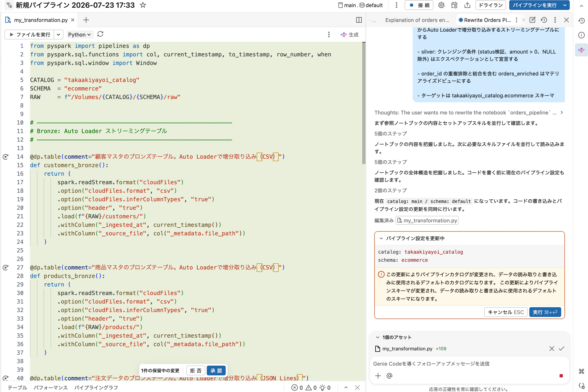Viewport: 588px width, 392px height.
Task: Start a new chat thread icon
Action: 532,20
